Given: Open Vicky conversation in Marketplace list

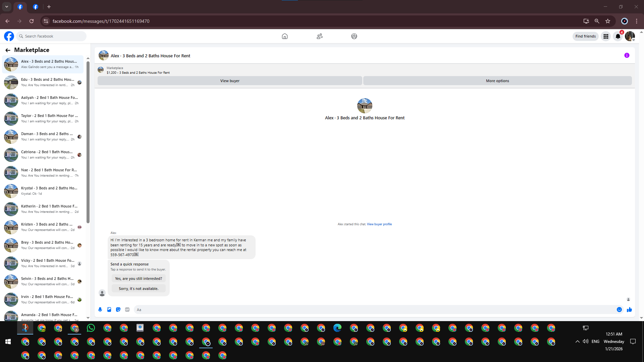Looking at the screenshot, I should pyautogui.click(x=43, y=263).
